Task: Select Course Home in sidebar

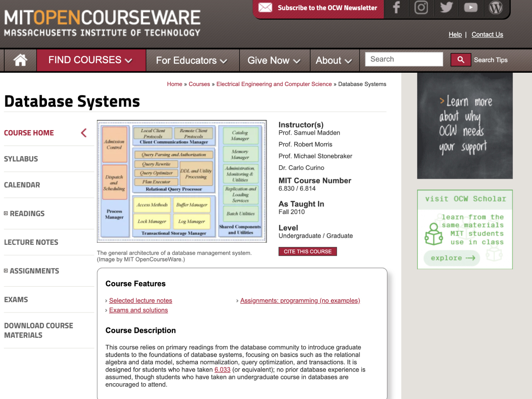Action: coord(29,133)
